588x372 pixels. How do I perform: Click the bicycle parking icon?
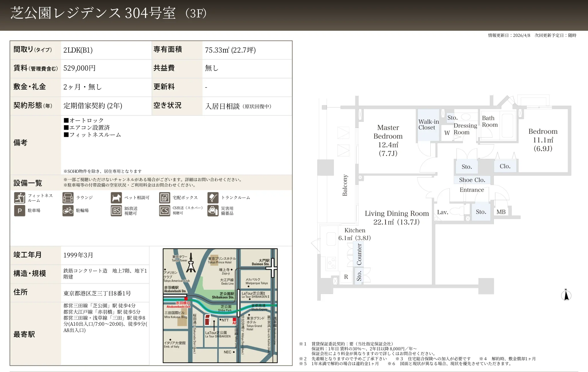tap(68, 211)
